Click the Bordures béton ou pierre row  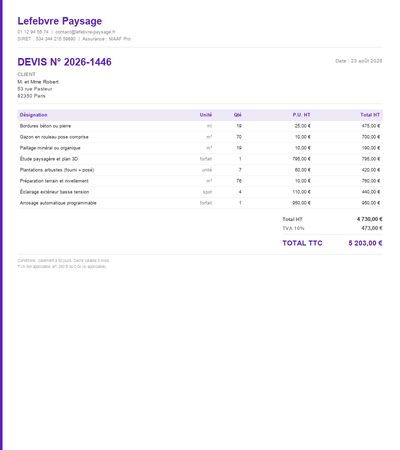pos(200,126)
